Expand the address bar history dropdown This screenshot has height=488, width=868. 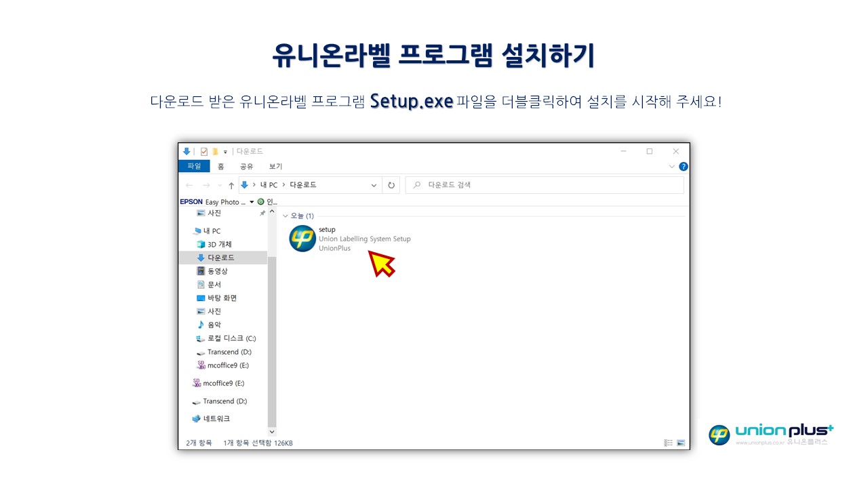point(374,185)
